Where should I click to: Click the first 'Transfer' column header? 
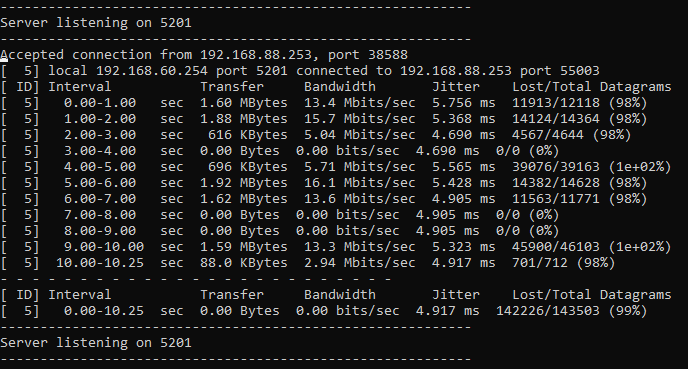[232, 87]
